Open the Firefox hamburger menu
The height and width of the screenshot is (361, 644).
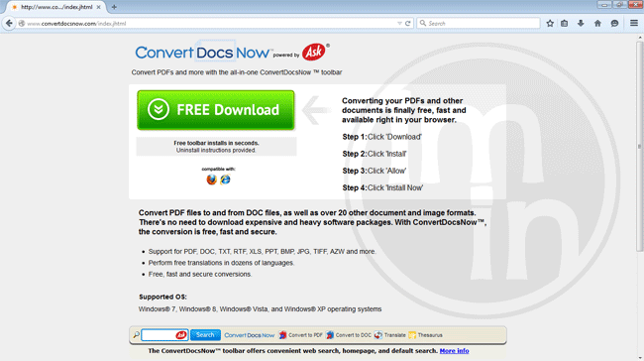[634, 24]
